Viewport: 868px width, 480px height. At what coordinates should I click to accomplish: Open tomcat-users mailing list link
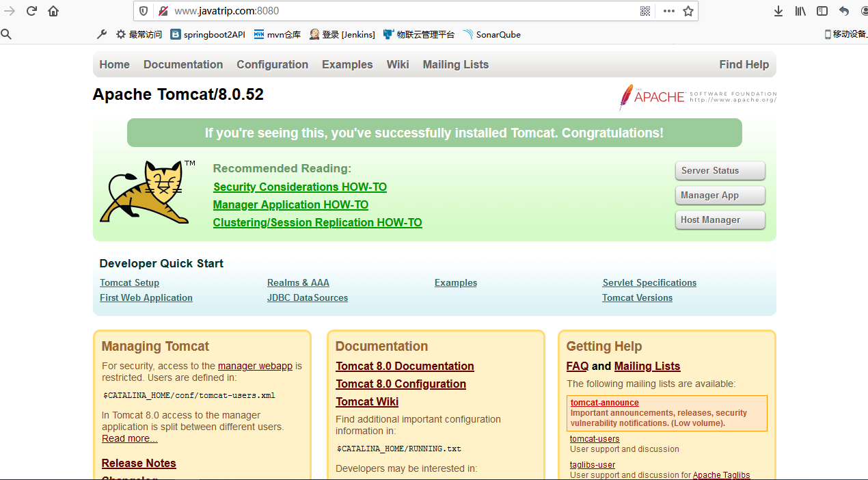[595, 439]
